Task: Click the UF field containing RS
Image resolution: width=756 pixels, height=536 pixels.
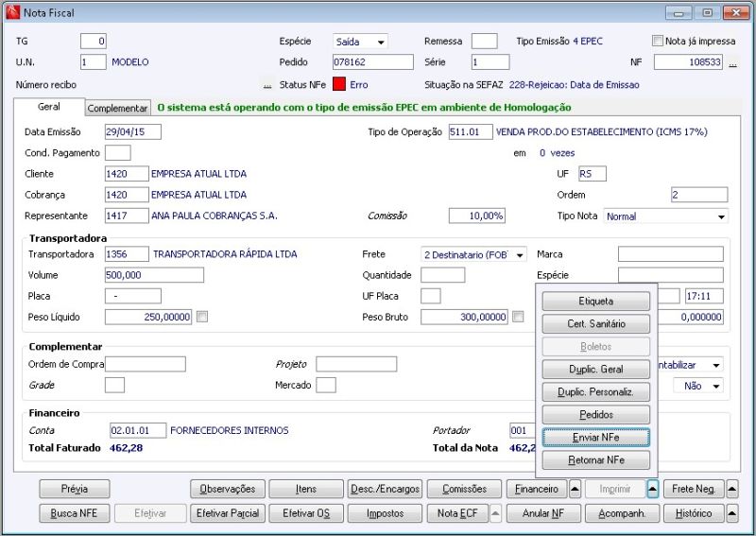Action: click(593, 174)
